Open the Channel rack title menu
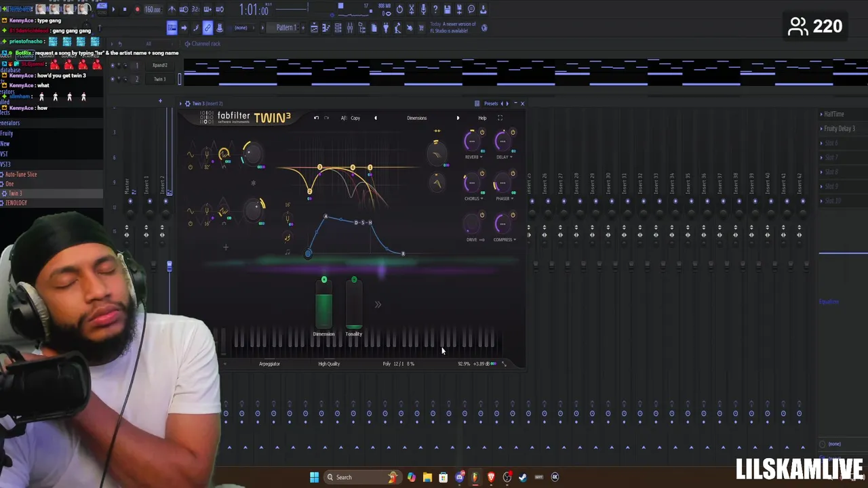Screen dimensions: 868x488 (x=205, y=43)
